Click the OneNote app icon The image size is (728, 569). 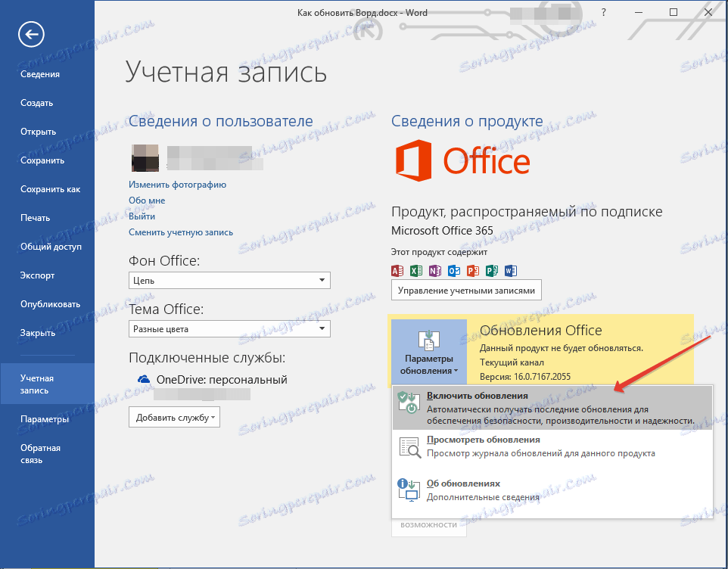(435, 271)
